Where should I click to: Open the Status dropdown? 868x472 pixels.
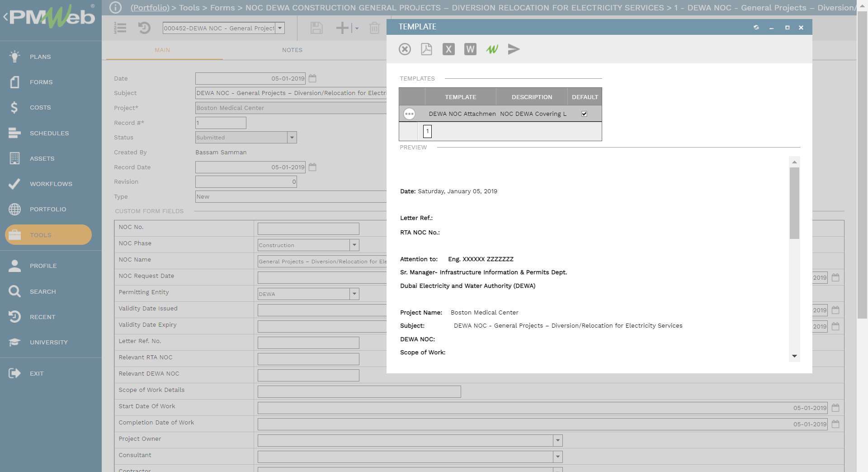point(292,138)
